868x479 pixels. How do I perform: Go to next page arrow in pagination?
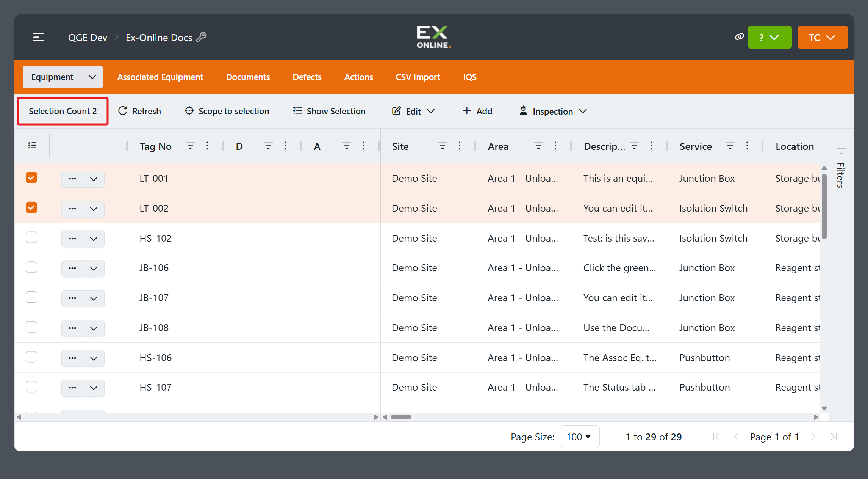(x=813, y=437)
